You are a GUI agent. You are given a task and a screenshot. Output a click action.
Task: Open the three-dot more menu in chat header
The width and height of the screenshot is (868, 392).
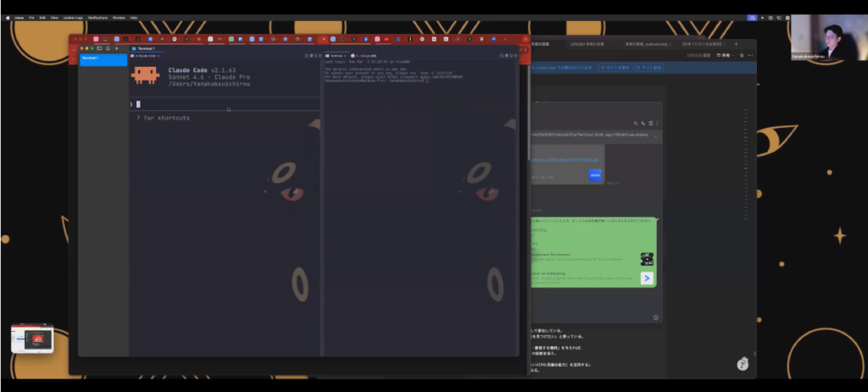[657, 124]
